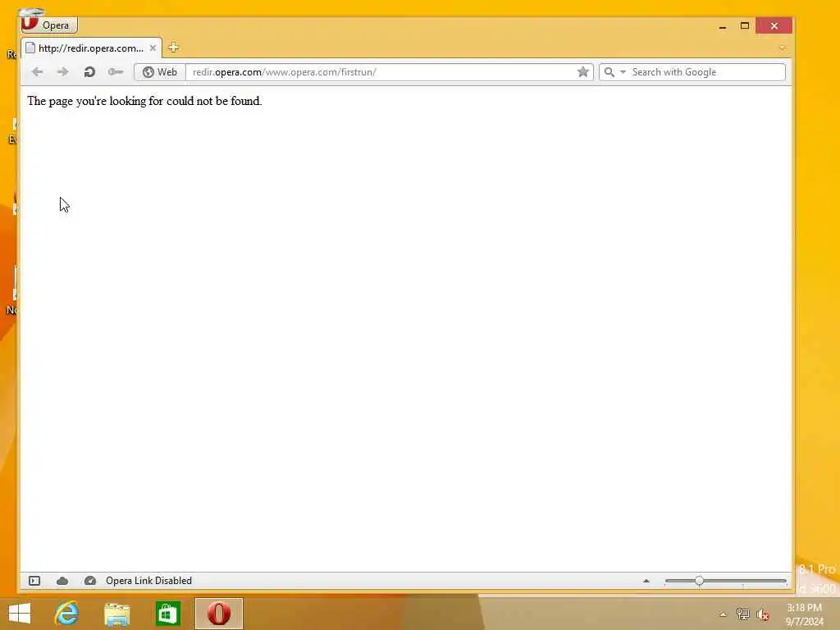The image size is (840, 630).
Task: Bookmark page with star icon
Action: point(583,72)
